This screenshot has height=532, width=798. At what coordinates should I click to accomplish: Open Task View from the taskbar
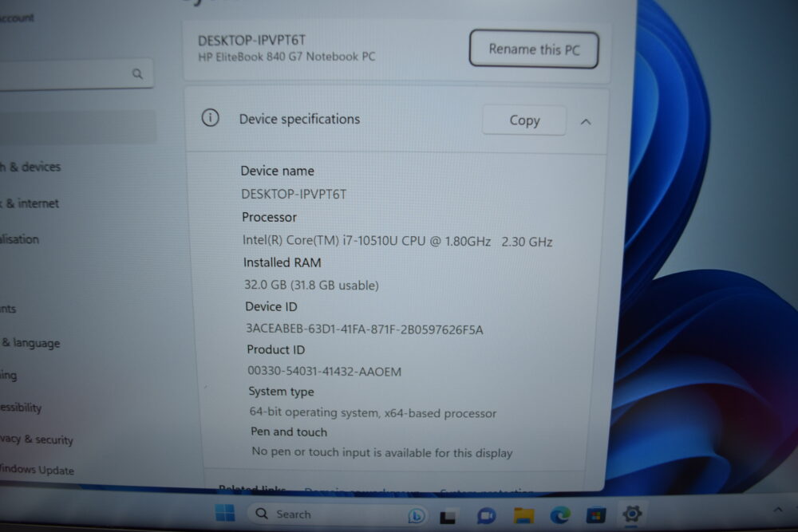coord(448,517)
